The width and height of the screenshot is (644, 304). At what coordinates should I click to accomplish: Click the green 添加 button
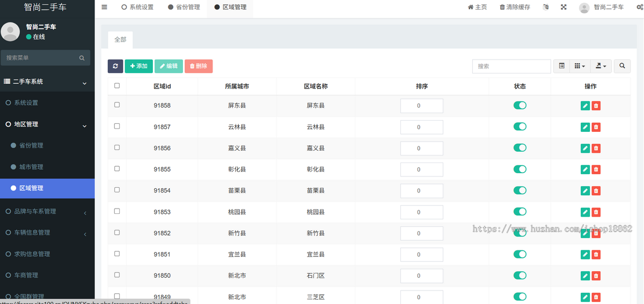[x=138, y=66]
